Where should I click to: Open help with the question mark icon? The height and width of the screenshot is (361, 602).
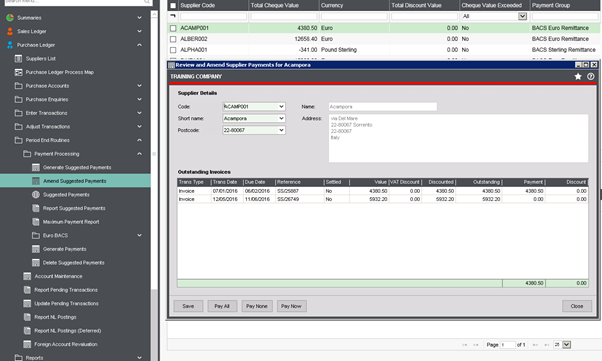pyautogui.click(x=590, y=76)
